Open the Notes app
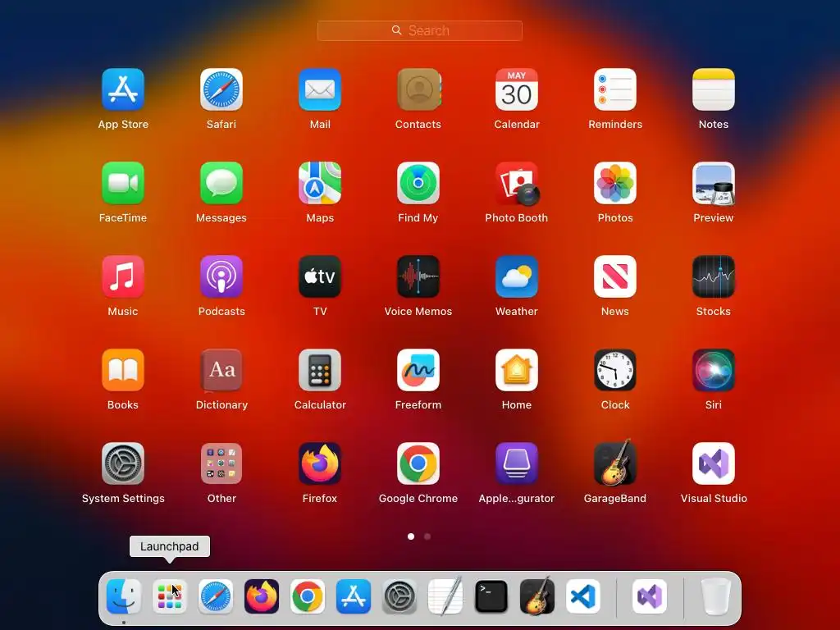Screen dimensions: 840x630 click(714, 89)
